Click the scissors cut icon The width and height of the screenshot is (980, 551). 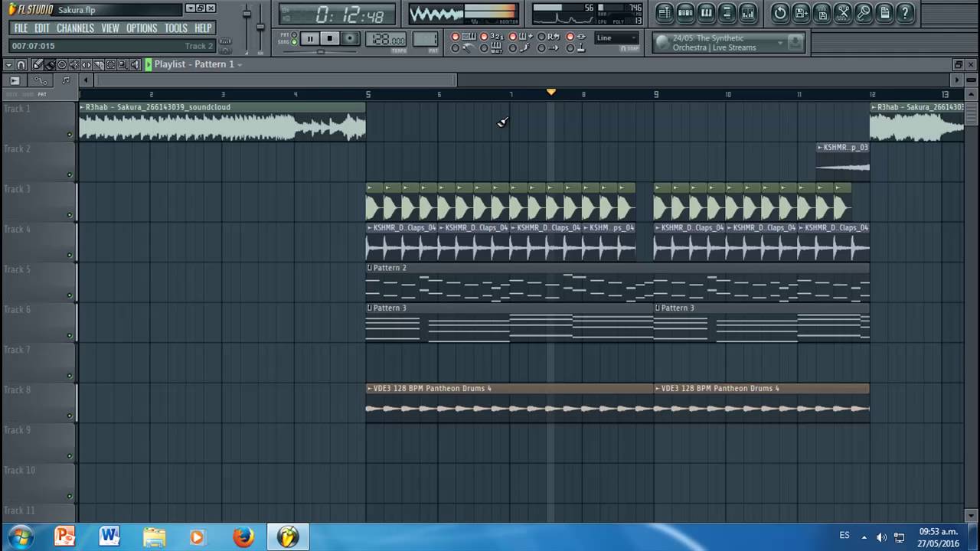(x=843, y=12)
